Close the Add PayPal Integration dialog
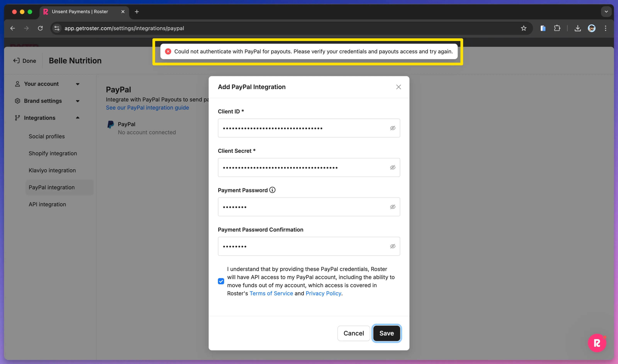The image size is (618, 364). pyautogui.click(x=398, y=87)
